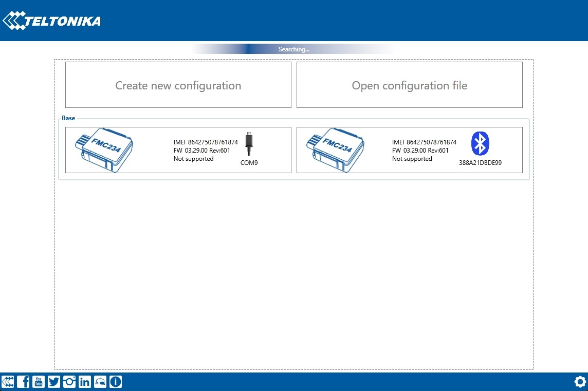Visit the LinkedIn page icon

(85, 382)
